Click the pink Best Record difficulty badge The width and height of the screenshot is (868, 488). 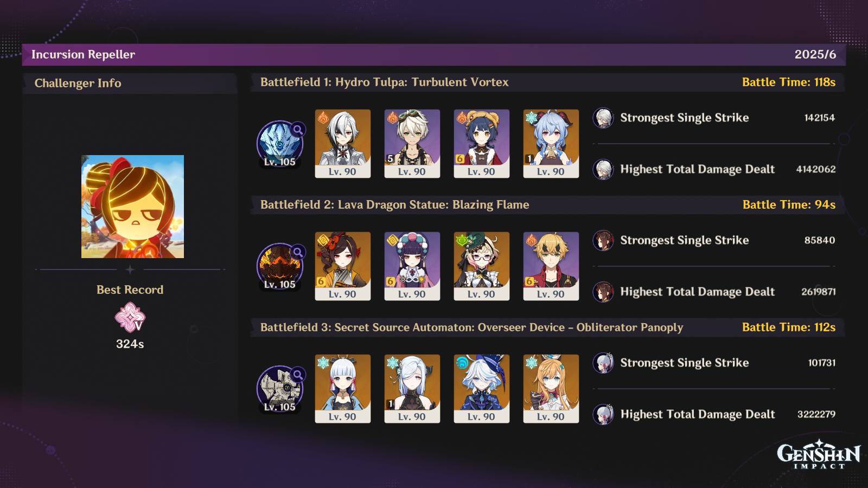coord(130,317)
